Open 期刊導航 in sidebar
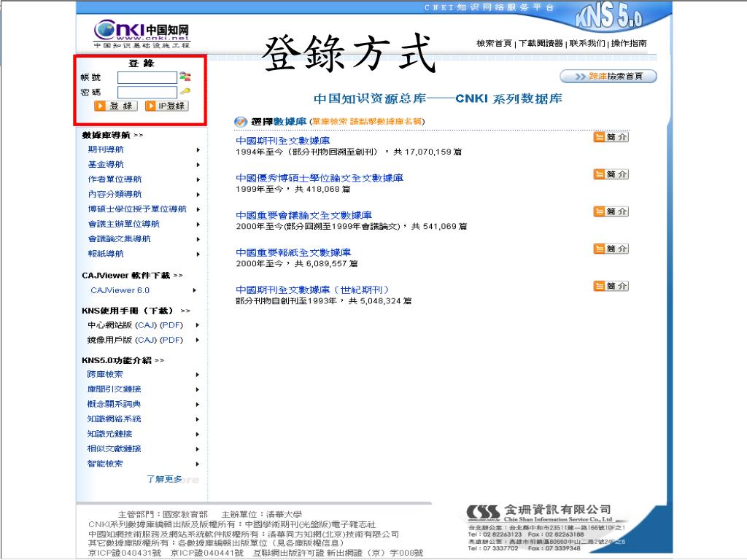Viewport: 747px width, 560px height. (x=106, y=149)
